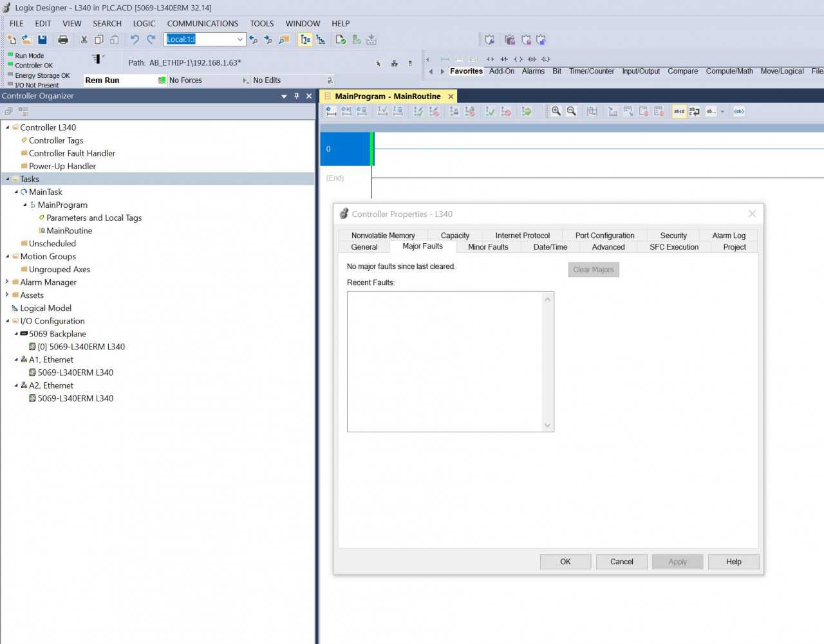The width and height of the screenshot is (824, 644).
Task: Cut selection with the scissors icon
Action: tap(84, 40)
